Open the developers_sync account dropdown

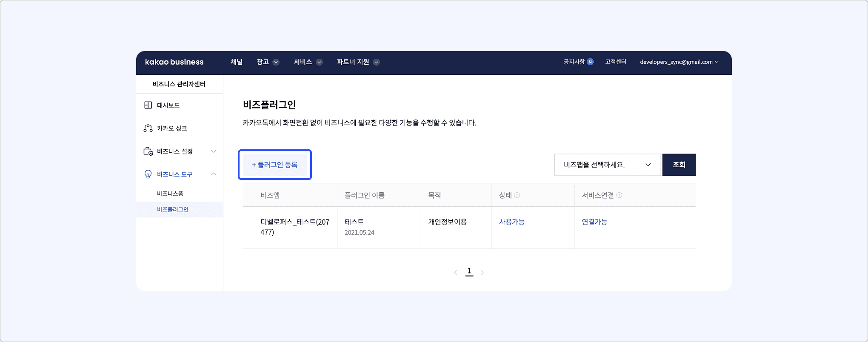[679, 62]
